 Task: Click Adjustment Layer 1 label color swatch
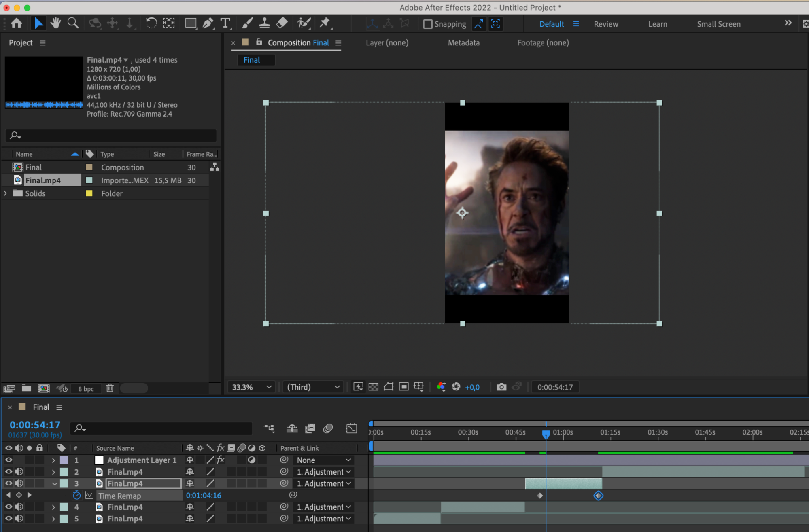tap(64, 460)
